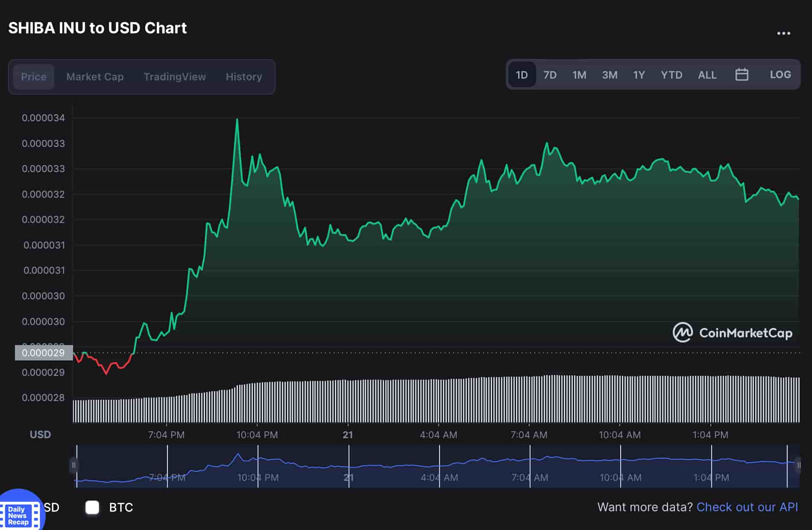Select the 1D time range
812x530 pixels.
522,75
